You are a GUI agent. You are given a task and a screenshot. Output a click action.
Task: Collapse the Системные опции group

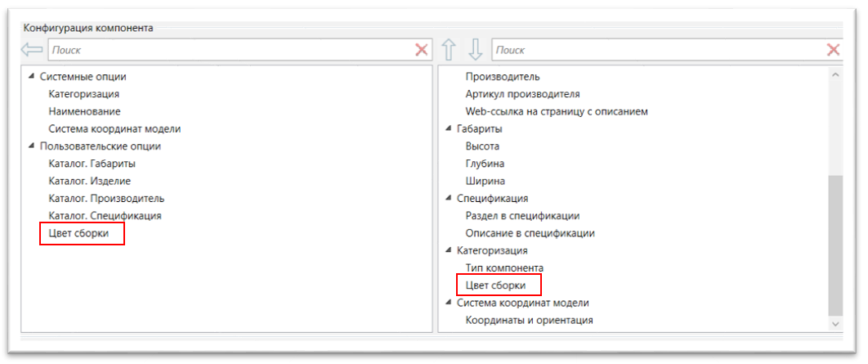point(32,77)
